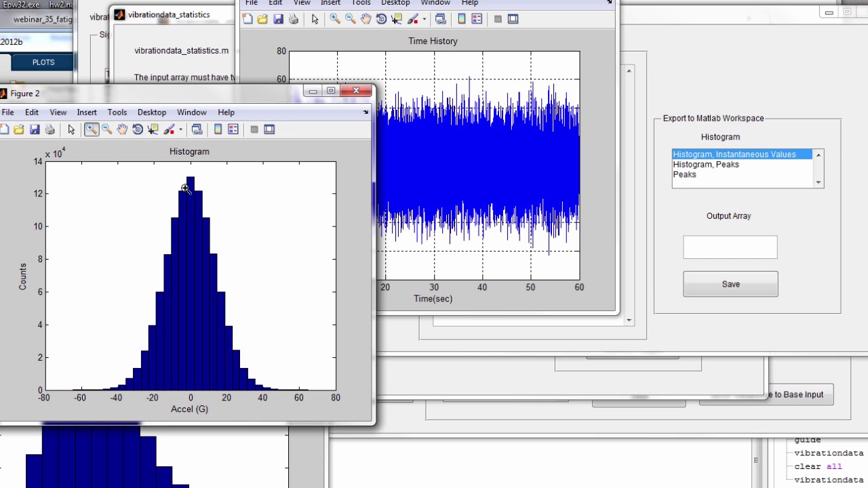Toggle the Zoom In tool in Figure 2
The height and width of the screenshot is (488, 868).
(x=92, y=129)
